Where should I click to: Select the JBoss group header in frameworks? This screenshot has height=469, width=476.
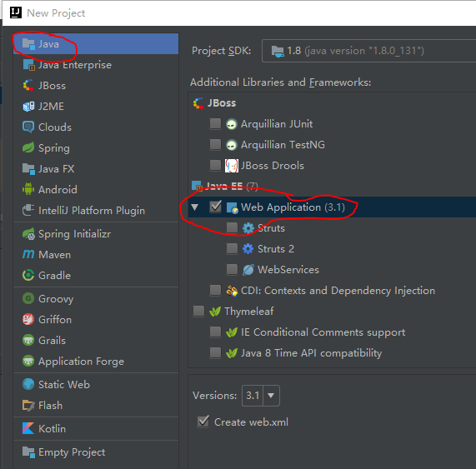[214, 103]
